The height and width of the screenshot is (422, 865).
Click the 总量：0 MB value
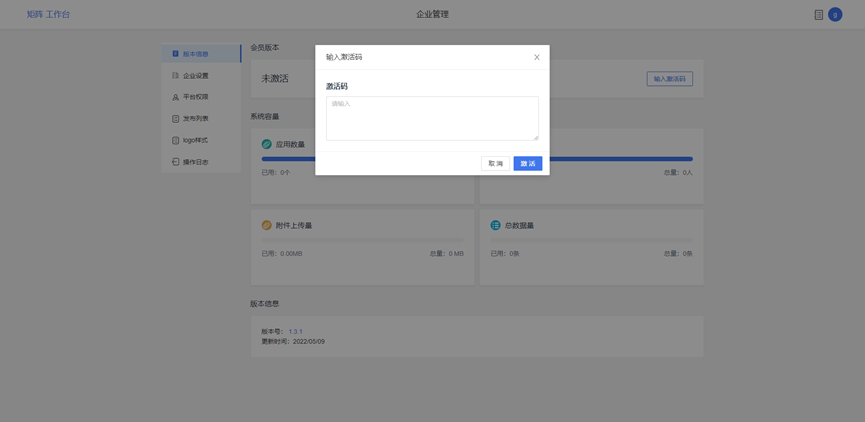click(447, 254)
